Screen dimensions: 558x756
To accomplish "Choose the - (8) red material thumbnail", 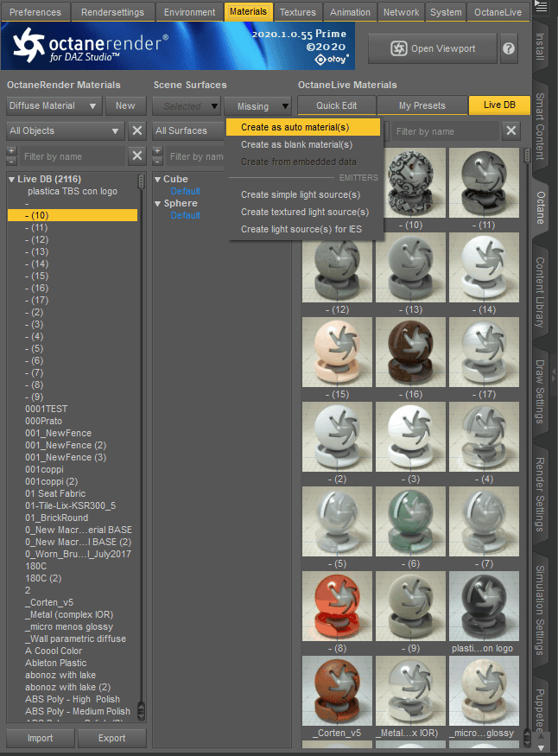I will [337, 606].
